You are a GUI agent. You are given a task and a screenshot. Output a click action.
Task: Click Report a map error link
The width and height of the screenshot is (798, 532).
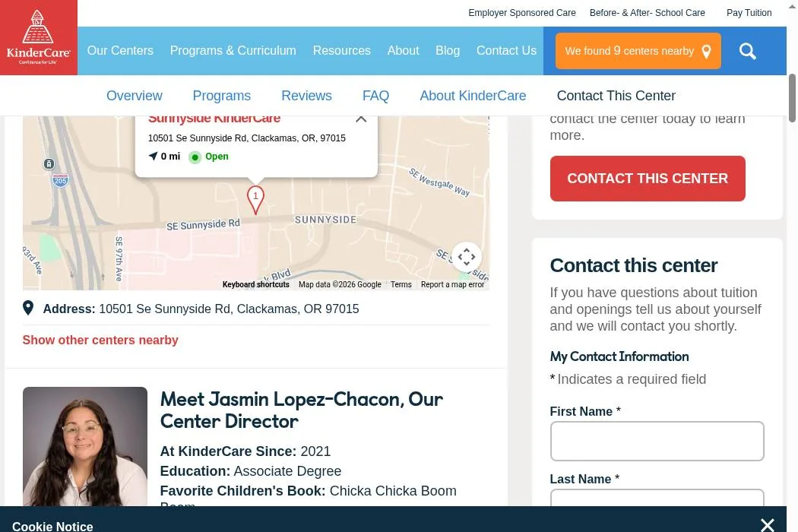[452, 284]
